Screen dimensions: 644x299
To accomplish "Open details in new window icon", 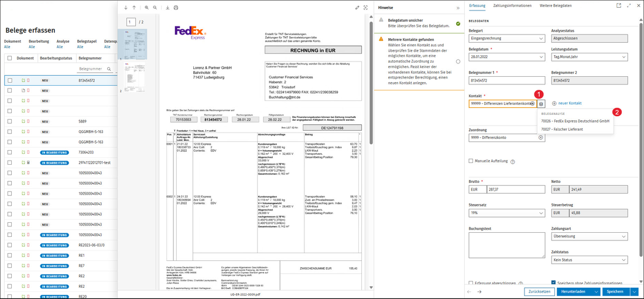I will (x=619, y=6).
